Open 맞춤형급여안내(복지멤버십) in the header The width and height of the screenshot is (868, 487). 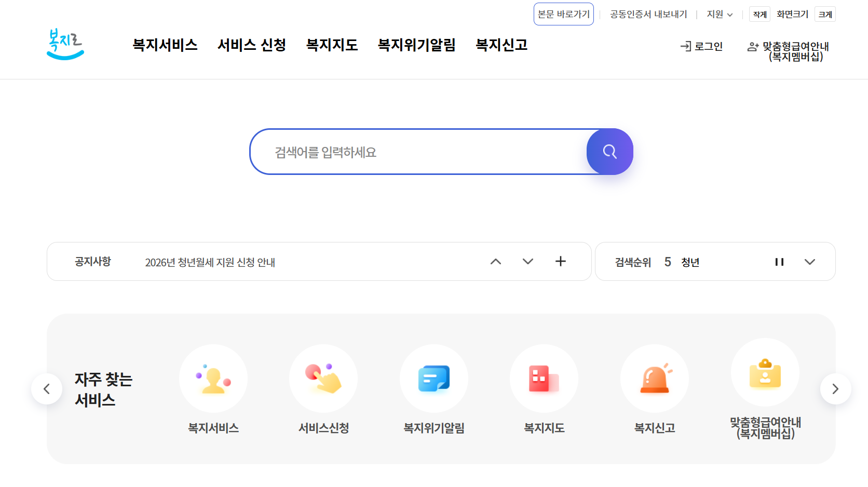pyautogui.click(x=796, y=51)
